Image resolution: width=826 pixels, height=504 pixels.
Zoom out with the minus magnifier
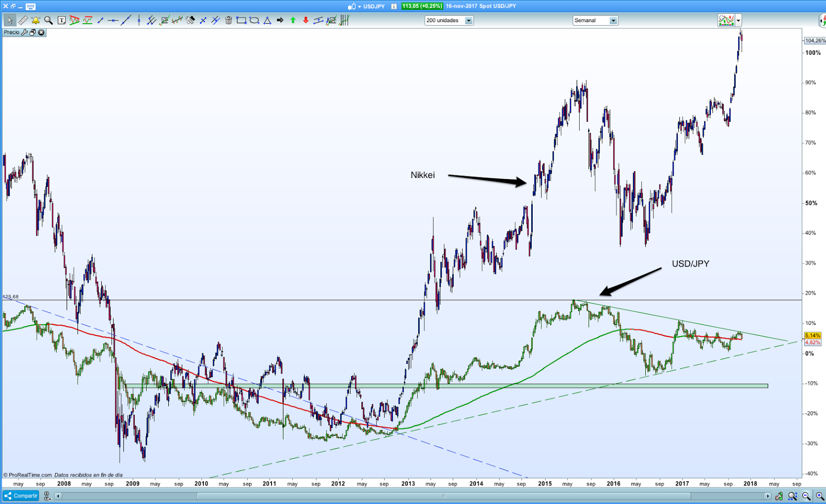tap(806, 496)
